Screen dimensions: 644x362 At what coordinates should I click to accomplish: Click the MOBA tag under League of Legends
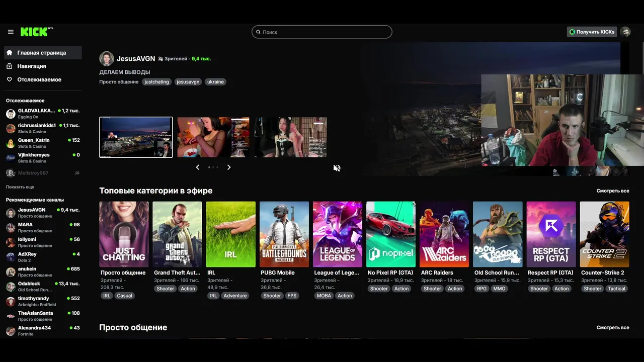(324, 296)
